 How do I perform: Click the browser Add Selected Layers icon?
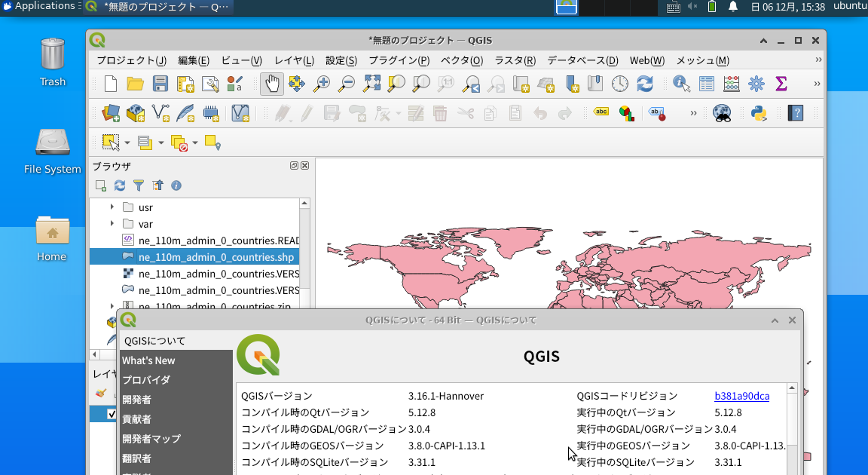101,185
